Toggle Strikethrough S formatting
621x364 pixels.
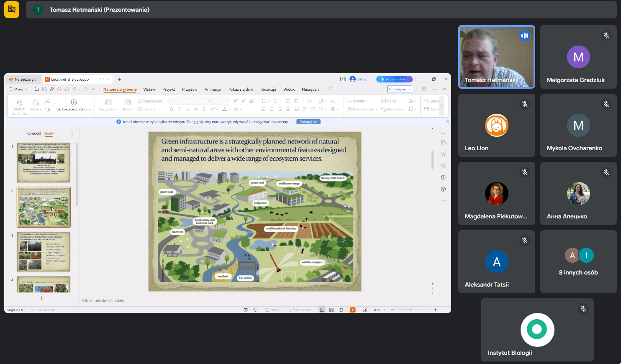(204, 109)
